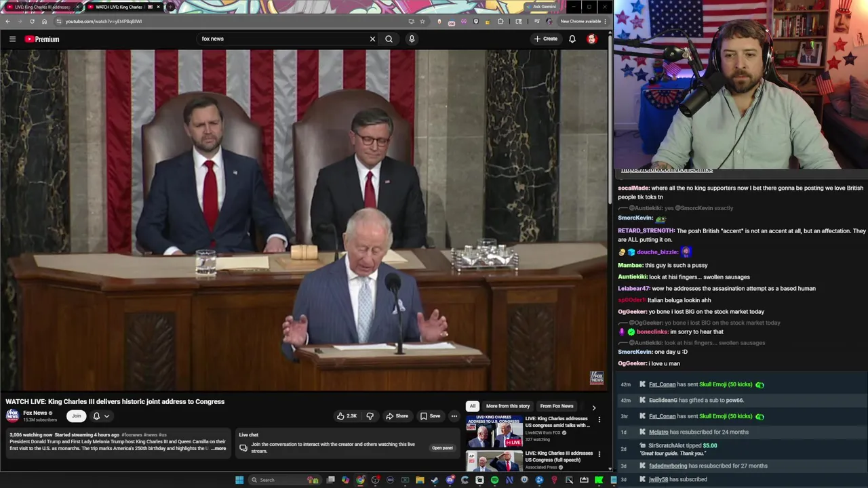Reload the current page
This screenshot has width=868, height=488.
[x=32, y=21]
